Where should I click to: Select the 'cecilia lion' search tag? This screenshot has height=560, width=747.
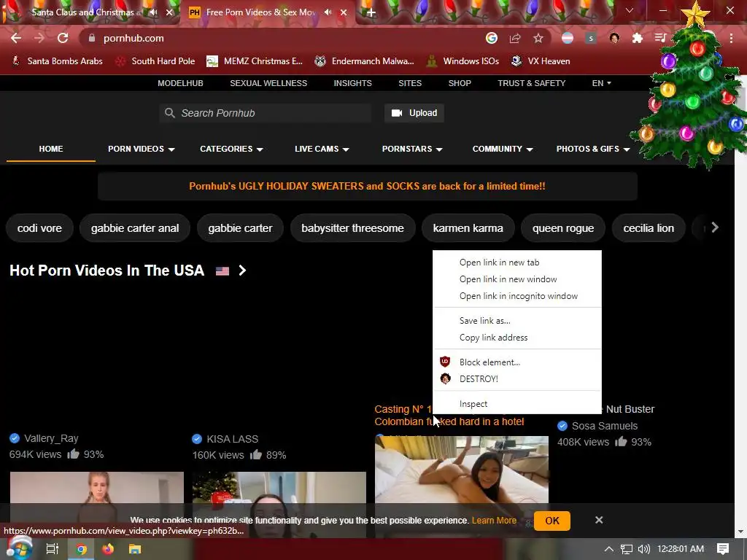coord(649,228)
